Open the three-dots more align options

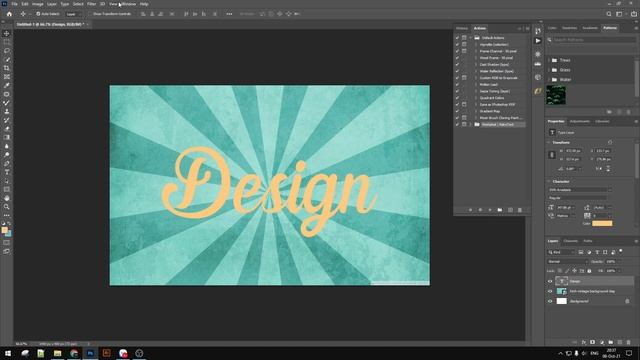coord(229,14)
